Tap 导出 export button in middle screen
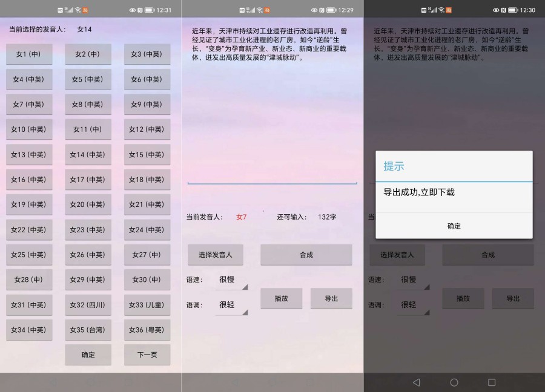 click(331, 299)
